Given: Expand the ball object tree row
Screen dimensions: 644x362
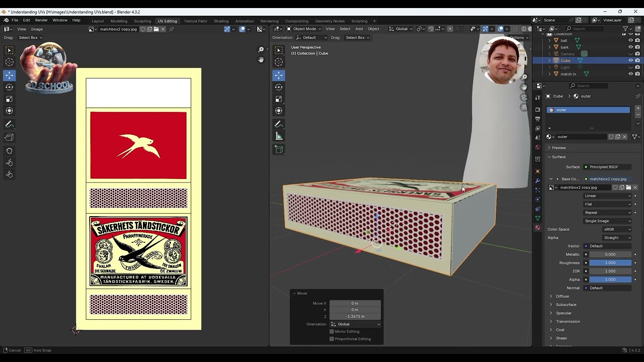Looking at the screenshot, I should 549,40.
